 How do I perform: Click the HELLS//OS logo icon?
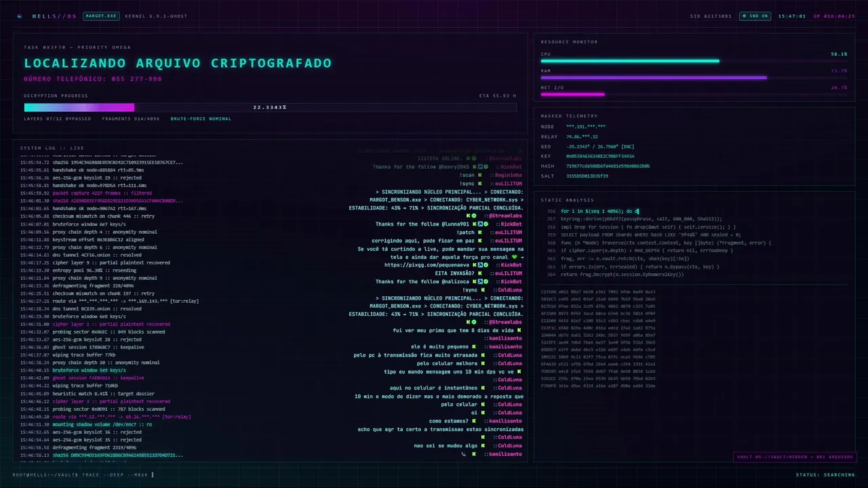pos(19,16)
